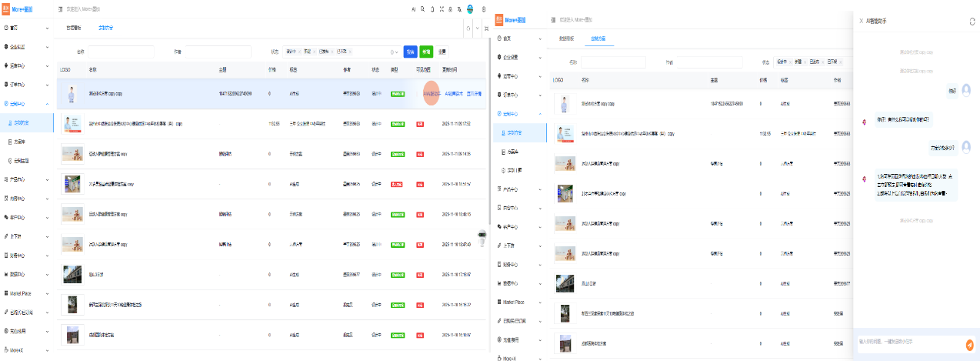Send message with orange paper-plane button
This screenshot has width=980, height=361.
969,345
